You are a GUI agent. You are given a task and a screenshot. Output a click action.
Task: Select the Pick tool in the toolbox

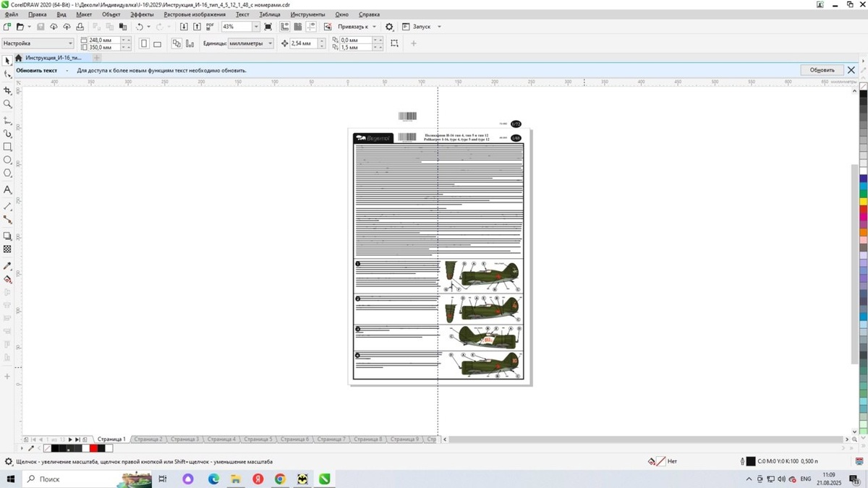pos(7,61)
